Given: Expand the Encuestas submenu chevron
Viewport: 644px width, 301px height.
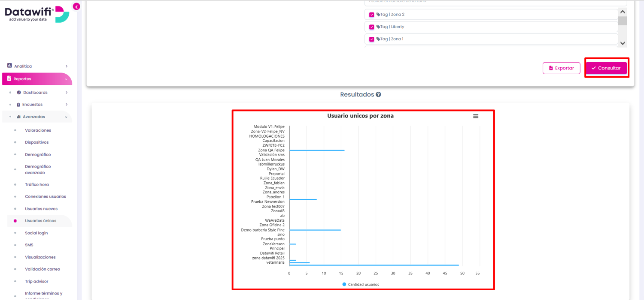Looking at the screenshot, I should [67, 105].
